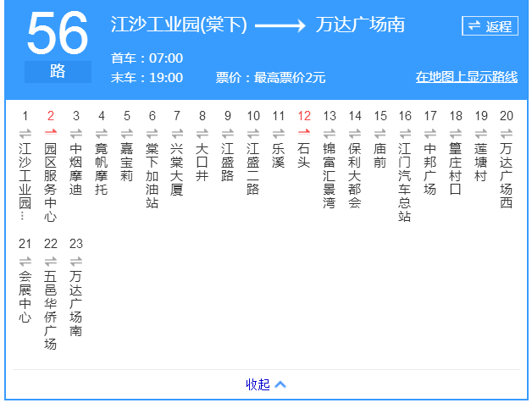Select stop 乐溪
This screenshot has width=532, height=403.
pyautogui.click(x=278, y=155)
